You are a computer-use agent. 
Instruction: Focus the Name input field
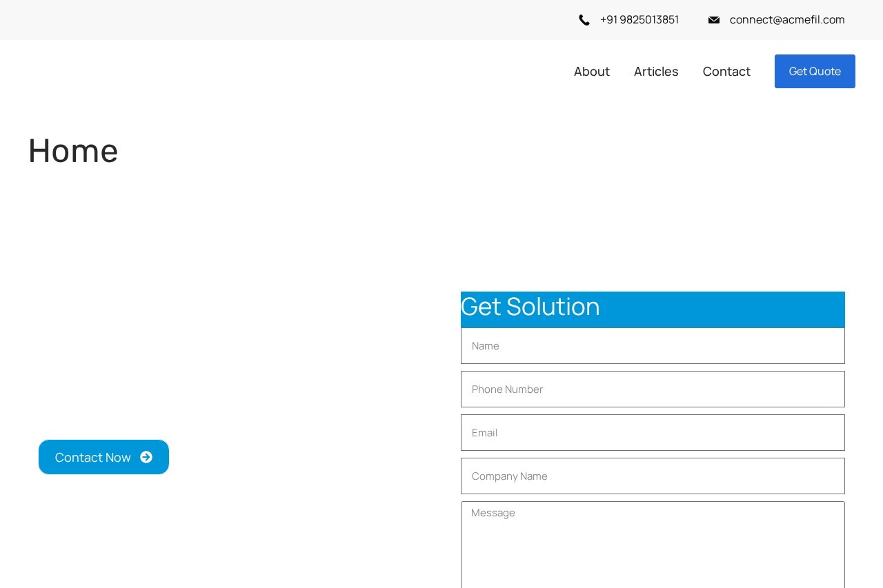click(652, 346)
